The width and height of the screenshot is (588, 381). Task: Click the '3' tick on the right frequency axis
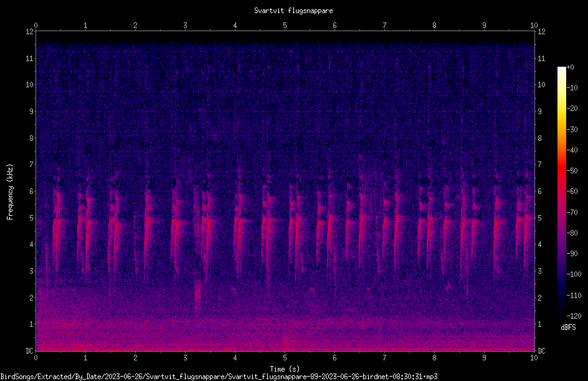click(x=539, y=271)
